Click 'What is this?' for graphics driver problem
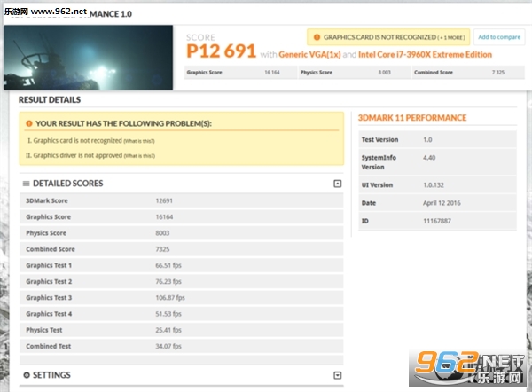The height and width of the screenshot is (392, 532). [x=139, y=156]
